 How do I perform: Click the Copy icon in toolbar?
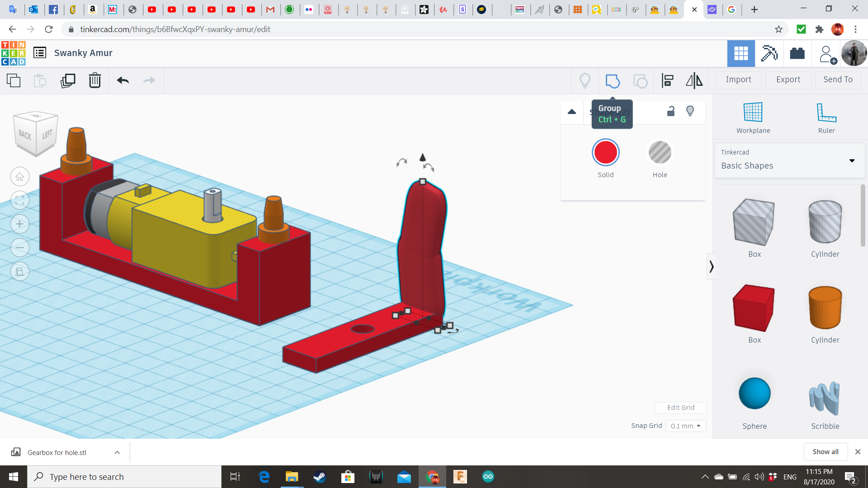[14, 80]
